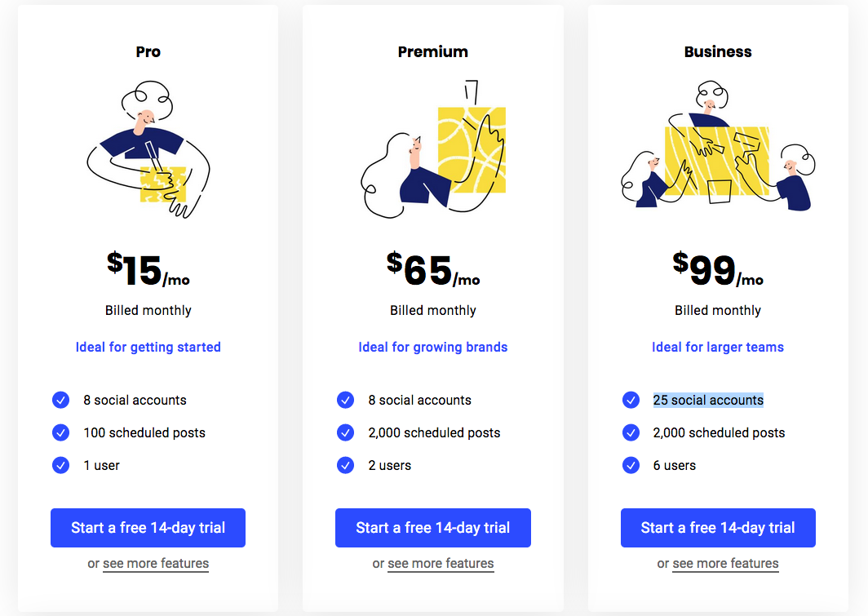Click checkmark icon next to Premium's 8 social accounts

[345, 400]
